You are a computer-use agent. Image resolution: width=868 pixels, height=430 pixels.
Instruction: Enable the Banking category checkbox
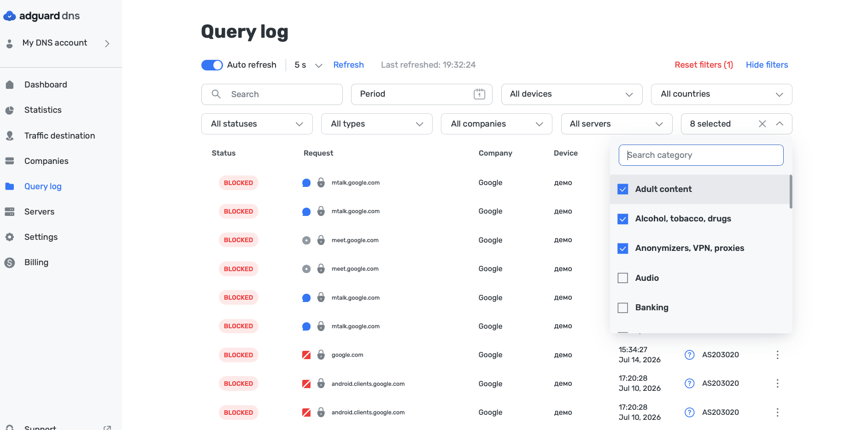(x=622, y=308)
